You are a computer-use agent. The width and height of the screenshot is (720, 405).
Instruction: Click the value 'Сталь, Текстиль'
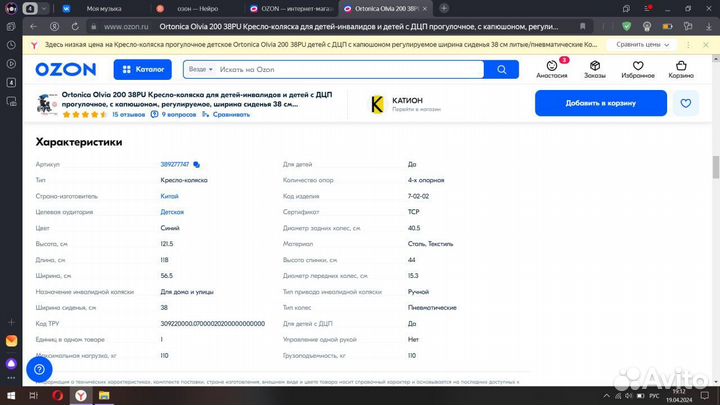tap(430, 244)
